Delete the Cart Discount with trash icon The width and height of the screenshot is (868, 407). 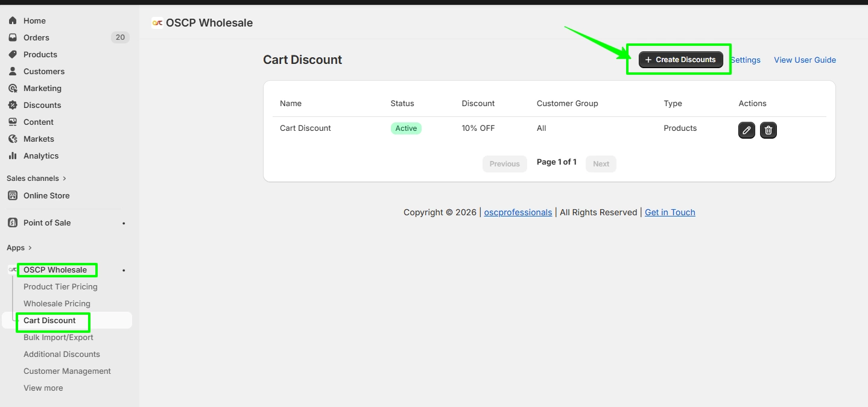tap(768, 130)
